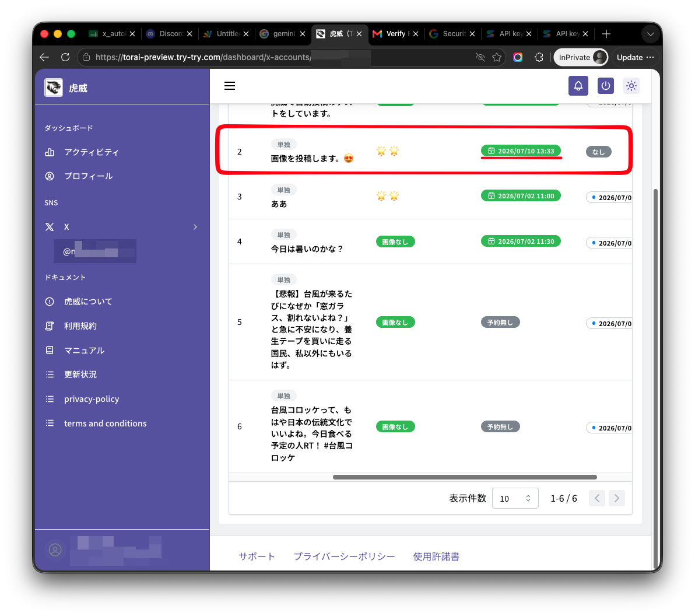Open browser extensions puzzle icon

539,57
